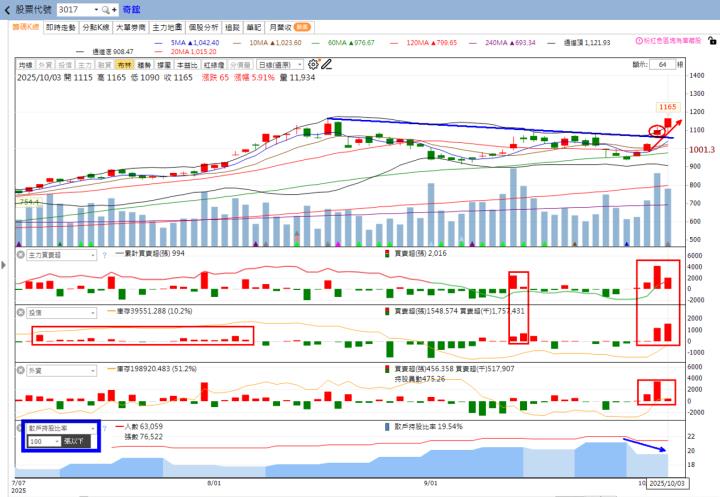720x497 pixels.
Task: Open chart settings gear icon
Action: click(x=313, y=64)
